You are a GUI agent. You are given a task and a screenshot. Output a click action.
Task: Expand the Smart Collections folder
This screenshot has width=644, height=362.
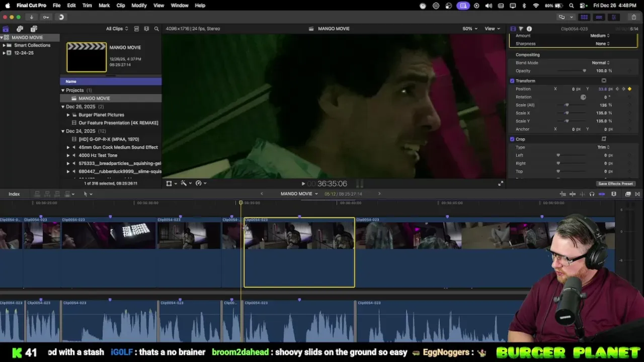pos(4,45)
